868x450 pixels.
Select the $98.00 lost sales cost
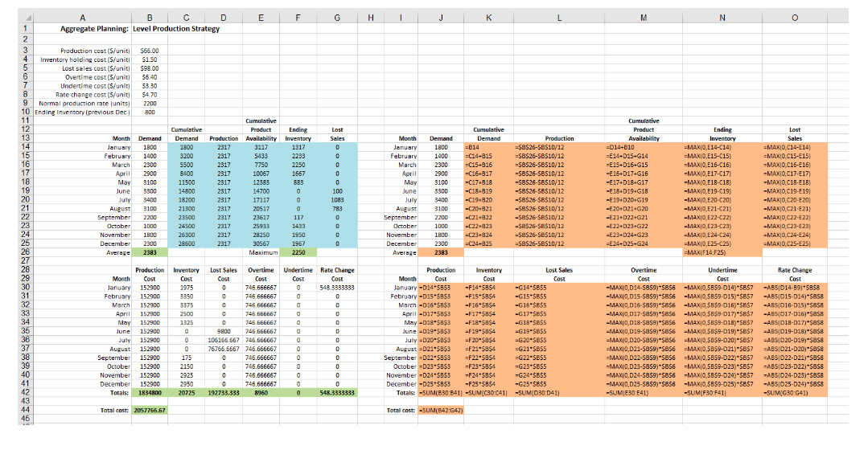pyautogui.click(x=150, y=68)
